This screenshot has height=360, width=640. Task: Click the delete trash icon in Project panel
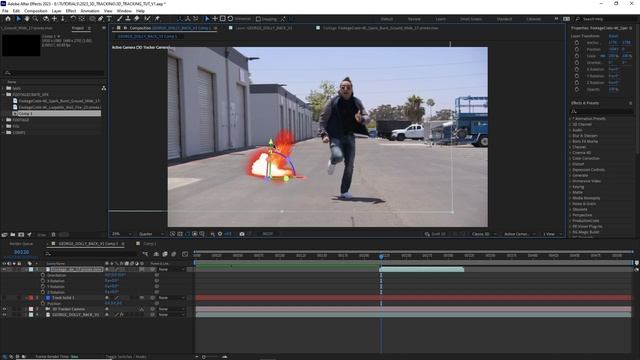click(x=53, y=235)
